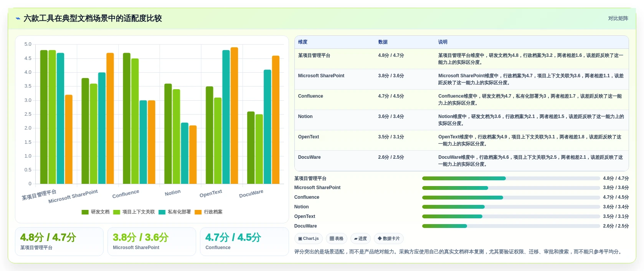Click Notion's orange 行政档案 bar
This screenshot has height=271, width=644.
coord(193,155)
